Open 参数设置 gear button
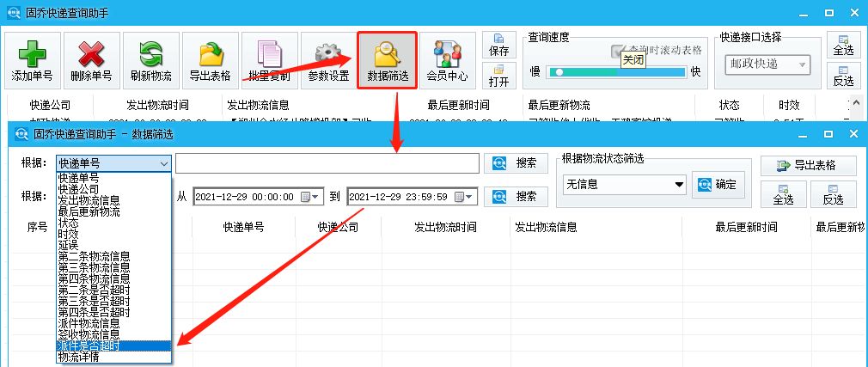This screenshot has height=367, width=868. [328, 60]
